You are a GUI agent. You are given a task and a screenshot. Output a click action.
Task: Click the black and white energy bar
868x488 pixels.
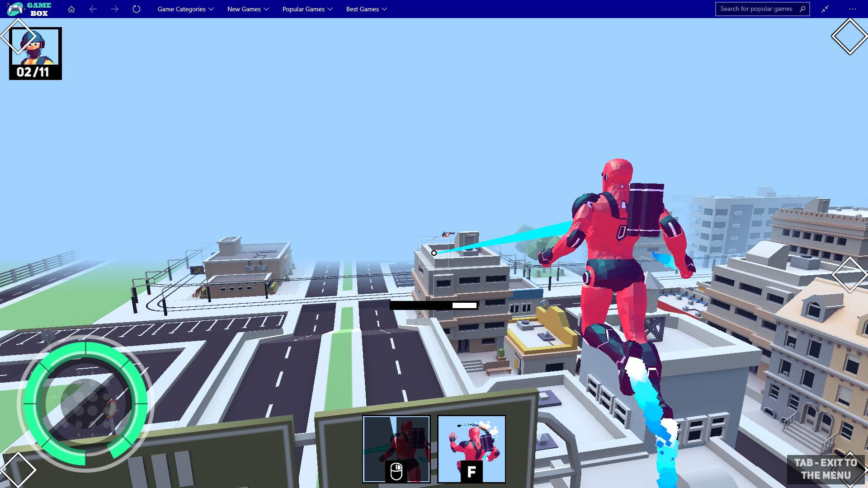[434, 305]
